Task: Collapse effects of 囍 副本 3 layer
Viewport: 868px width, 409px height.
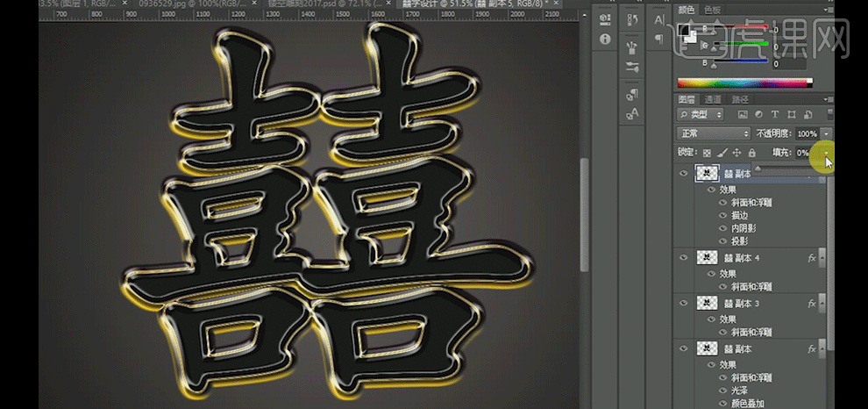Action: [822, 304]
